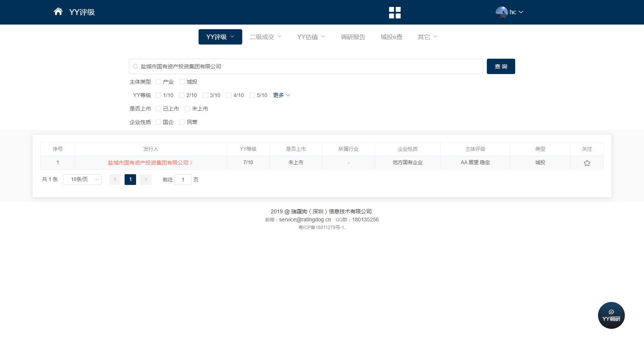
Task: Toggle the 3/10 YY grade checkbox
Action: click(205, 95)
